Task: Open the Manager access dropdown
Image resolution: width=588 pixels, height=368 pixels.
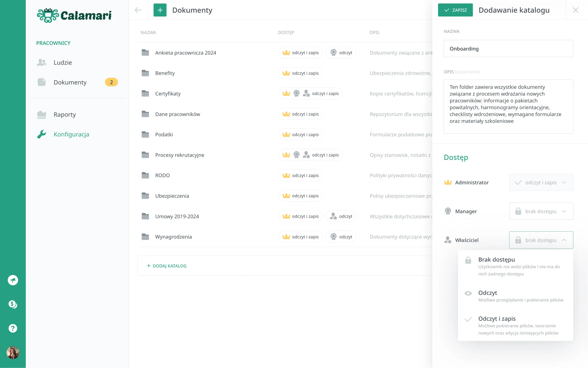Action: pyautogui.click(x=541, y=211)
